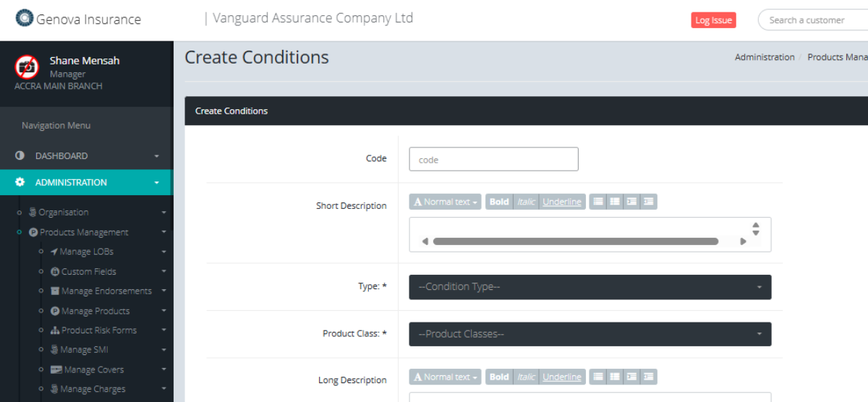This screenshot has height=402, width=868.
Task: Click Administration breadcrumb link
Action: click(765, 57)
